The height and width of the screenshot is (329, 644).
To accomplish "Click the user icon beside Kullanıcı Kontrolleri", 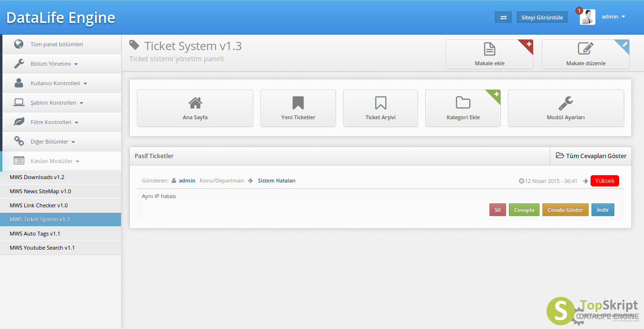I will pyautogui.click(x=19, y=83).
